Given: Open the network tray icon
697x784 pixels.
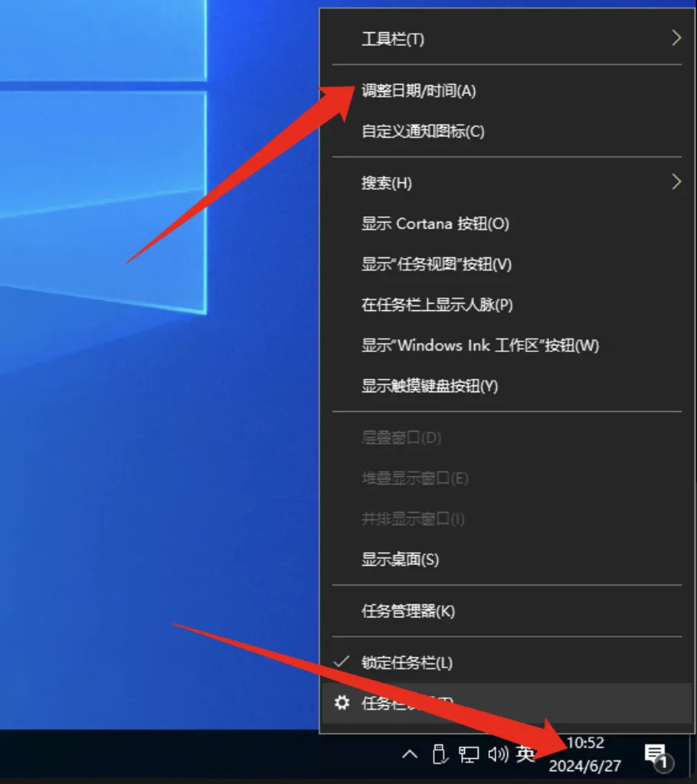Looking at the screenshot, I should (x=469, y=754).
